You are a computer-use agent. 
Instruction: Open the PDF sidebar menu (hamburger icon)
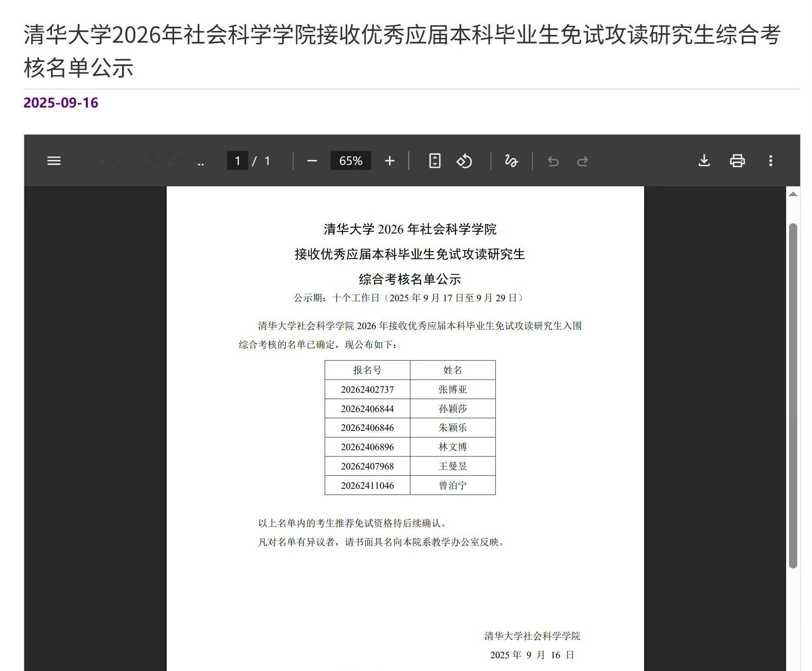pos(54,161)
